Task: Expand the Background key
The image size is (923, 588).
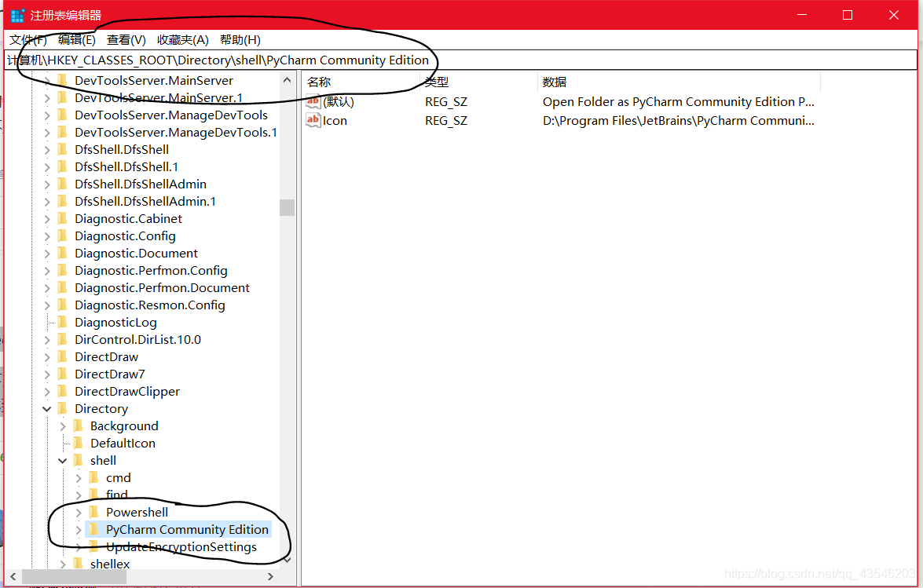Action: click(62, 425)
